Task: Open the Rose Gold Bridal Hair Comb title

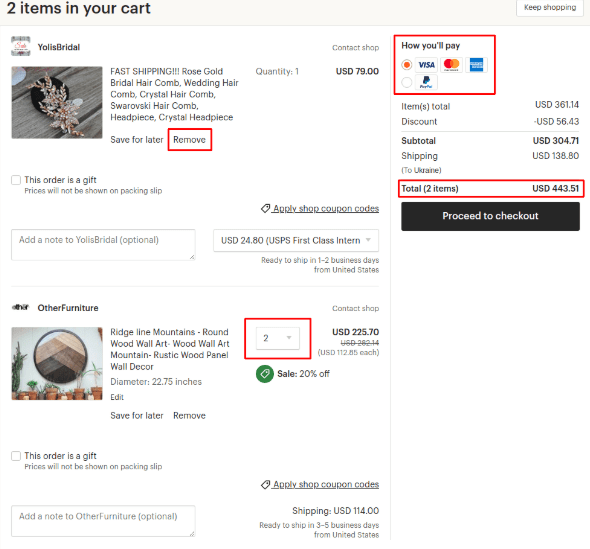Action: [x=174, y=94]
